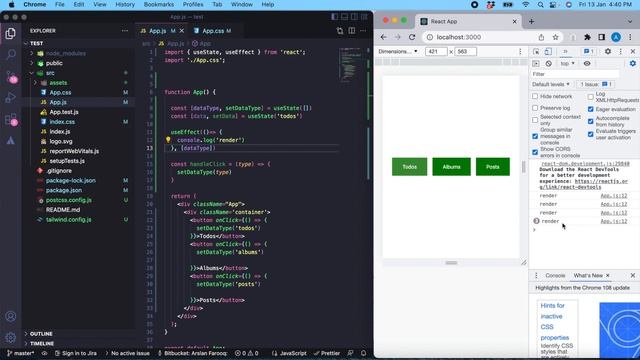Screen dimensions: 640x360
Task: Open macOS Spotlight search icon
Action: (x=540, y=4)
